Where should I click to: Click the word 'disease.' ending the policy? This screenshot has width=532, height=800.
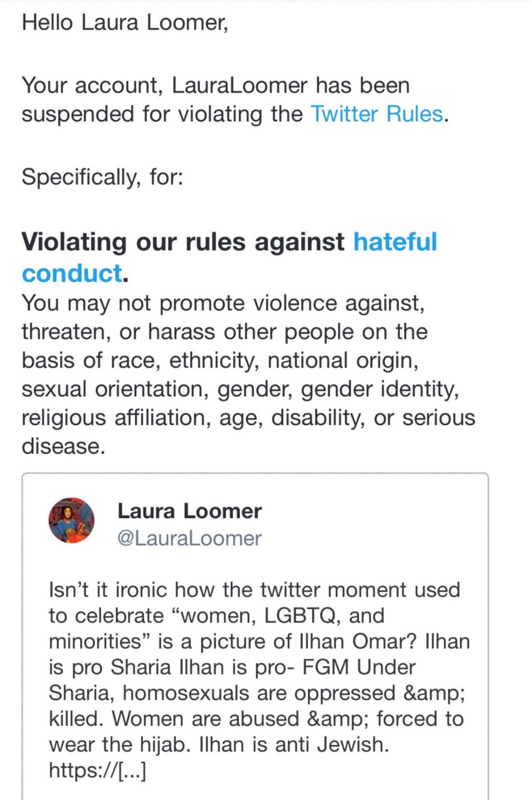tap(61, 446)
